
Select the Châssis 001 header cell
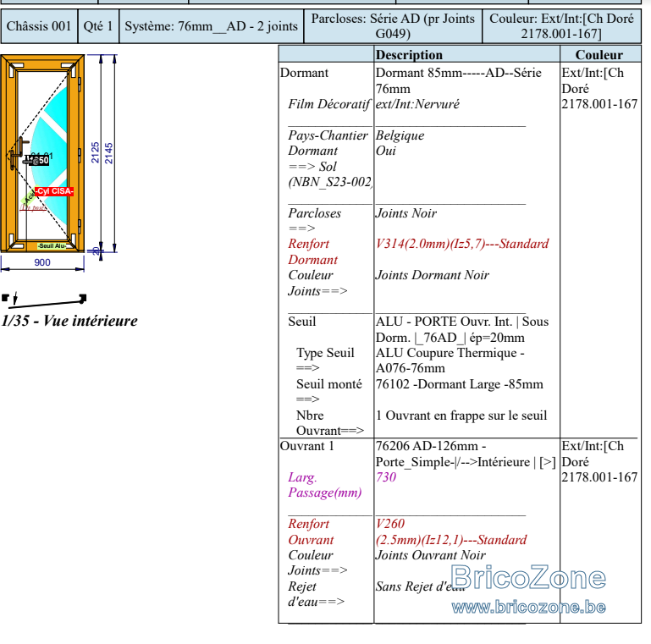[x=39, y=26]
